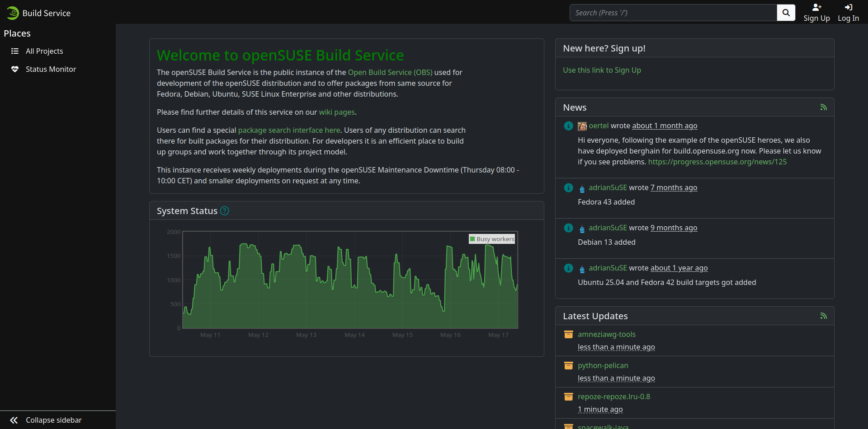The image size is (868, 429).
Task: Click the package search interface here link
Action: [289, 130]
